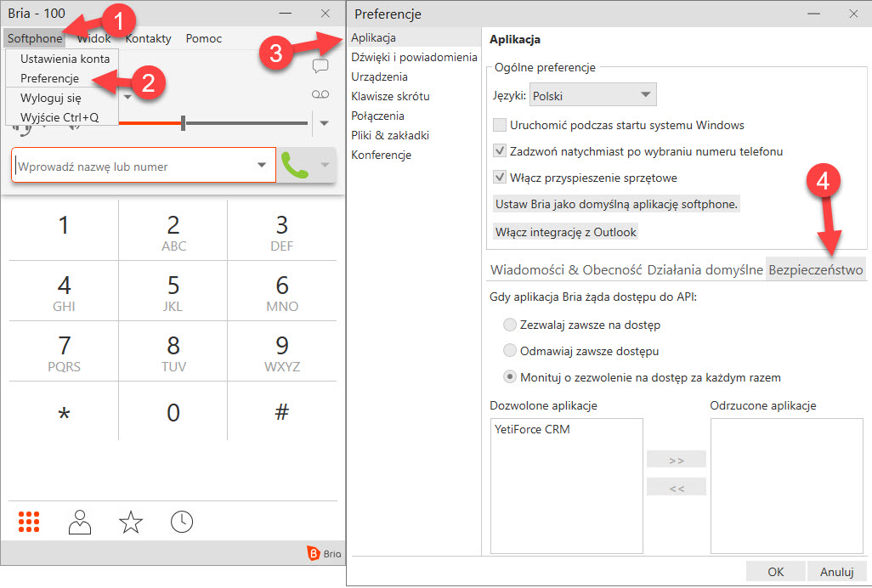Open the call history clock icon

coord(182,522)
